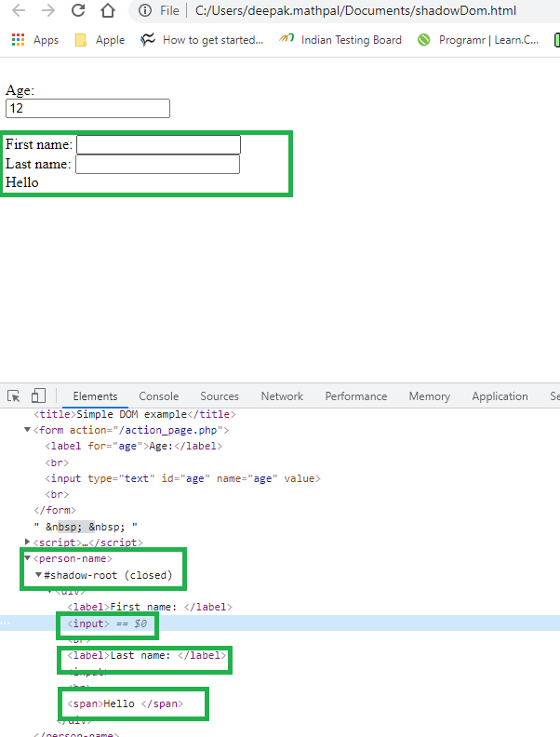Image resolution: width=560 pixels, height=737 pixels.
Task: Collapse the form action node
Action: 27,430
